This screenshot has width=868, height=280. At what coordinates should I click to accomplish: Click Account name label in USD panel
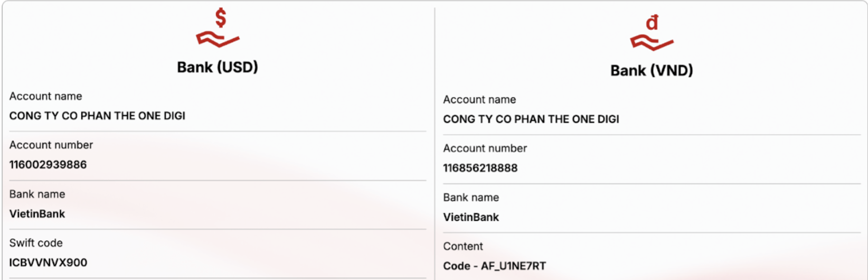[45, 96]
